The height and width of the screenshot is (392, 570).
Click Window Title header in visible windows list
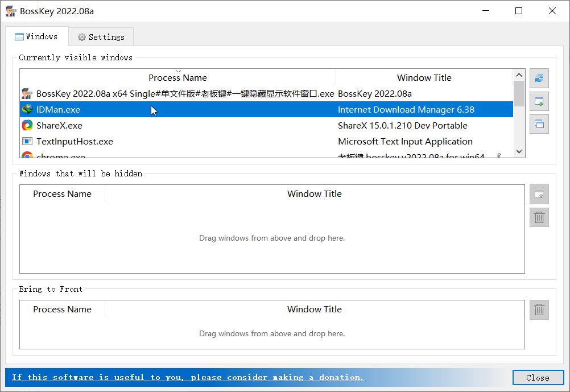coord(424,78)
